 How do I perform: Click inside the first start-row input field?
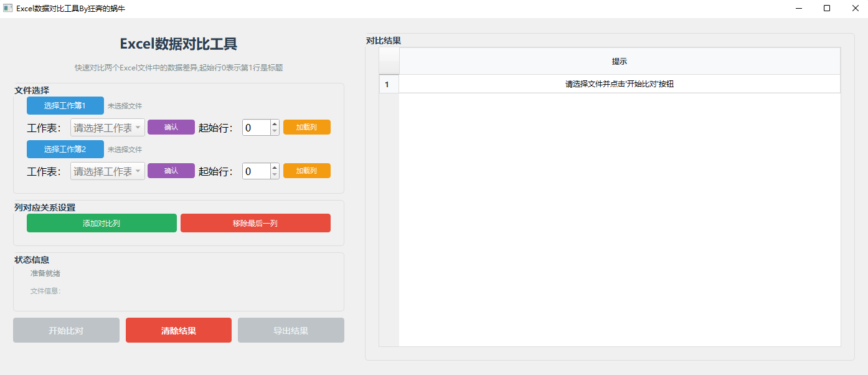point(254,126)
